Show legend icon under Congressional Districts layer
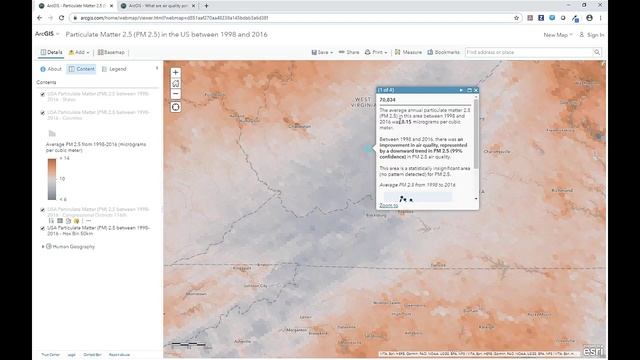The image size is (640, 360). (51, 221)
